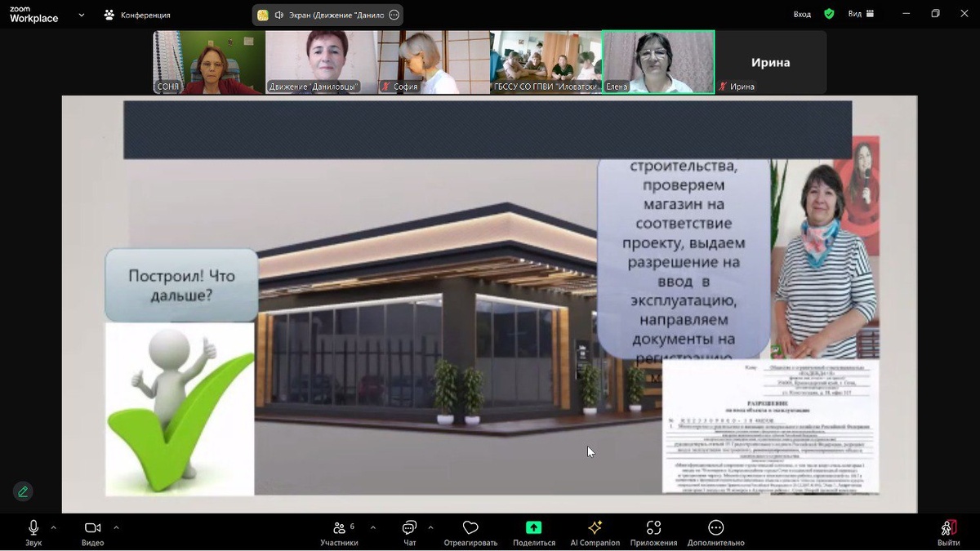The width and height of the screenshot is (980, 551).
Task: Click the Звук label under the microphone
Action: (x=33, y=543)
